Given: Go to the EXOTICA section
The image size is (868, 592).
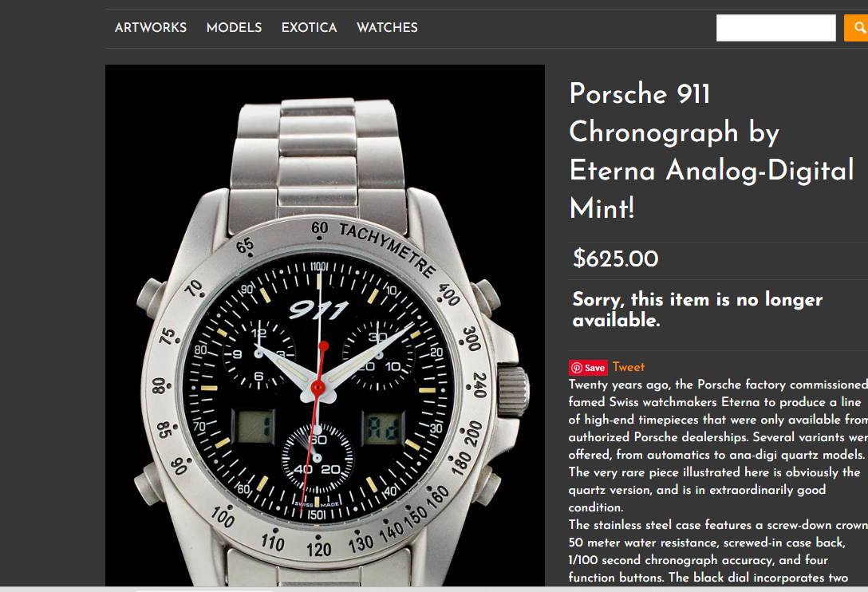Looking at the screenshot, I should pos(309,28).
